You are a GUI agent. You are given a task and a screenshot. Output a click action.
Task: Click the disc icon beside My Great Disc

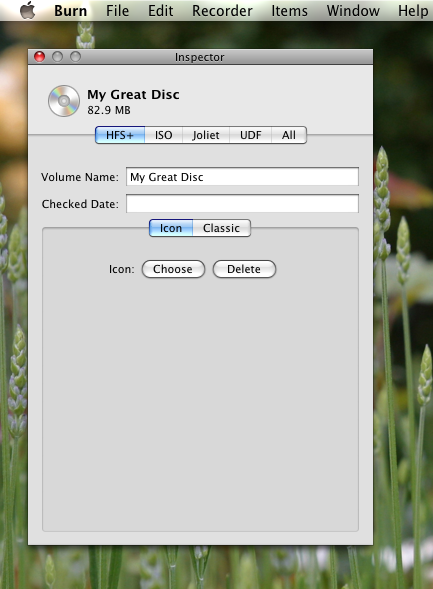click(64, 101)
